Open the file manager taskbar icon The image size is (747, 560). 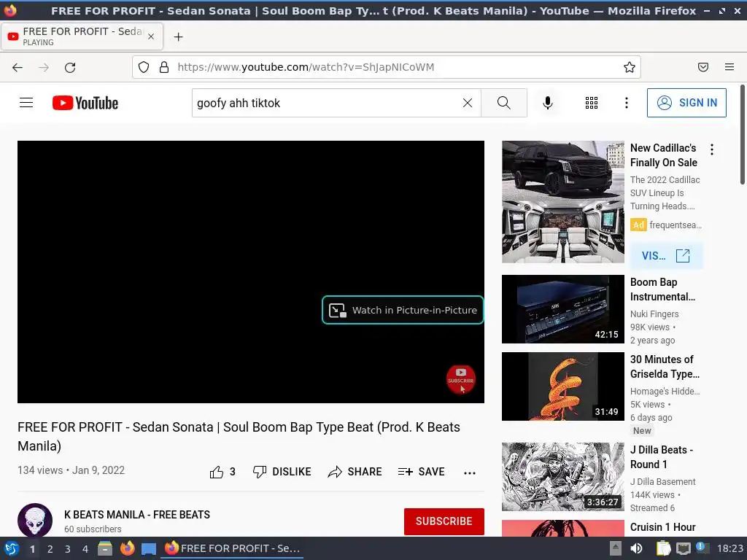(x=105, y=548)
